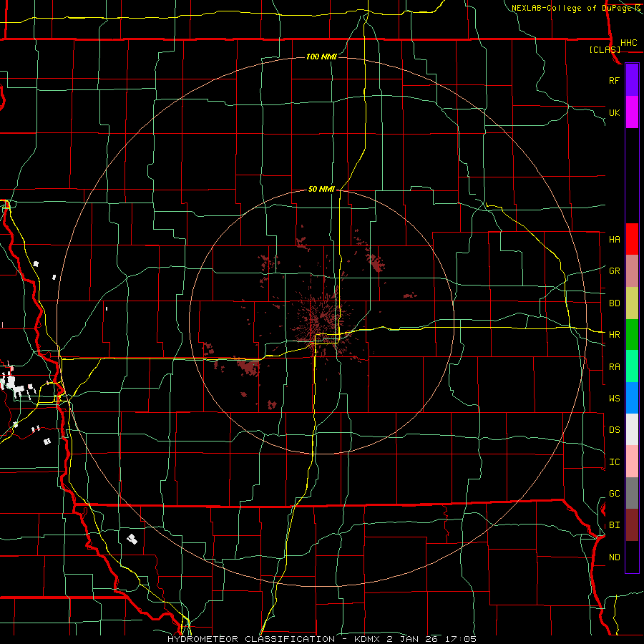Click the KDMX radar site identifier
The image size is (644, 644).
coord(366,639)
